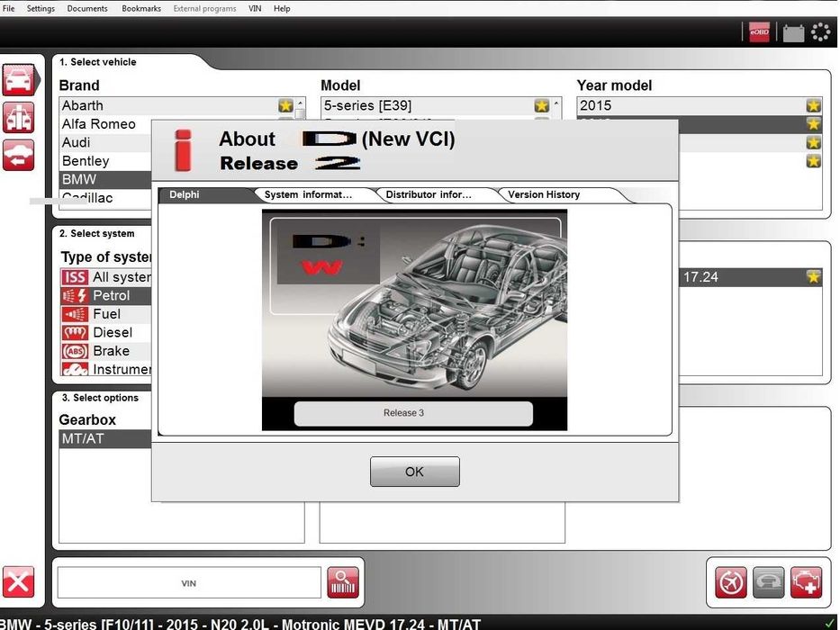Toggle favorite star for 2015 year model
The width and height of the screenshot is (840, 630).
click(x=813, y=105)
